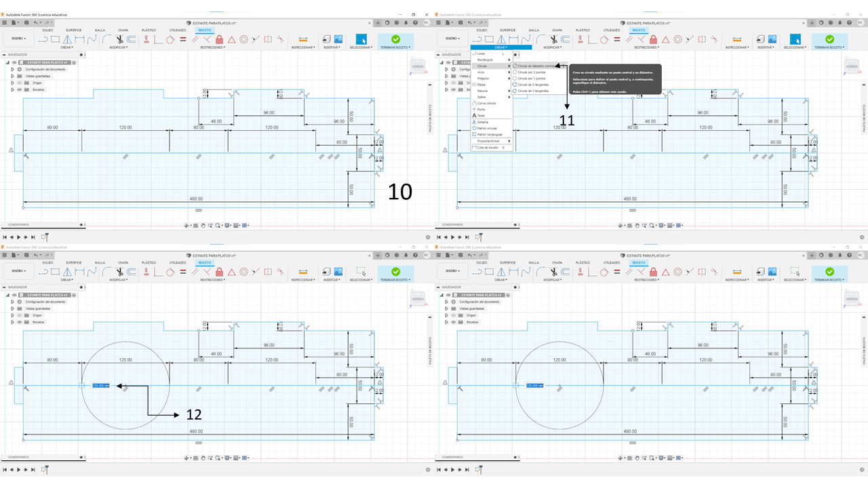This screenshot has width=868, height=488.
Task: Open the MODIFICAR dropdown in top-left window
Action: click(x=119, y=47)
